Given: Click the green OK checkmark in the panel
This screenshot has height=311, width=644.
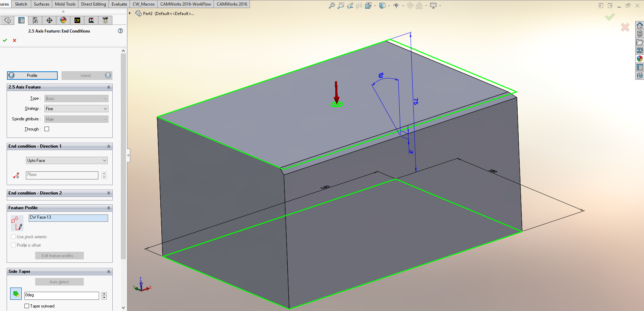Looking at the screenshot, I should pyautogui.click(x=5, y=40).
